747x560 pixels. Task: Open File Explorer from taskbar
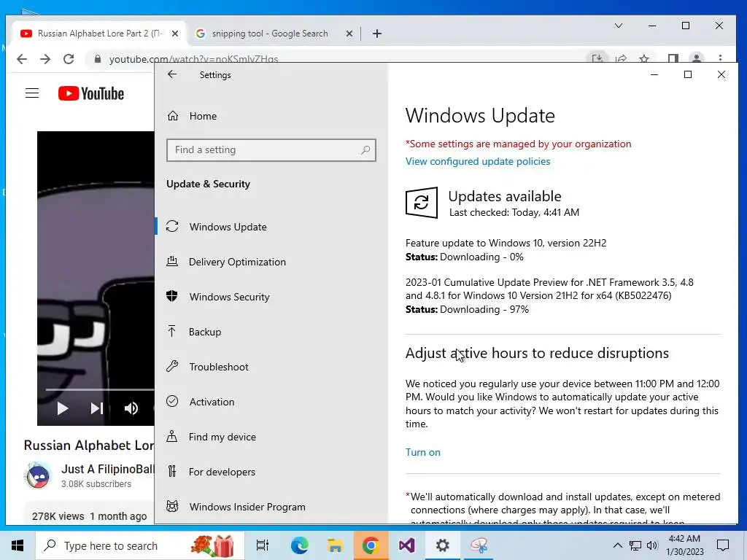pyautogui.click(x=335, y=545)
